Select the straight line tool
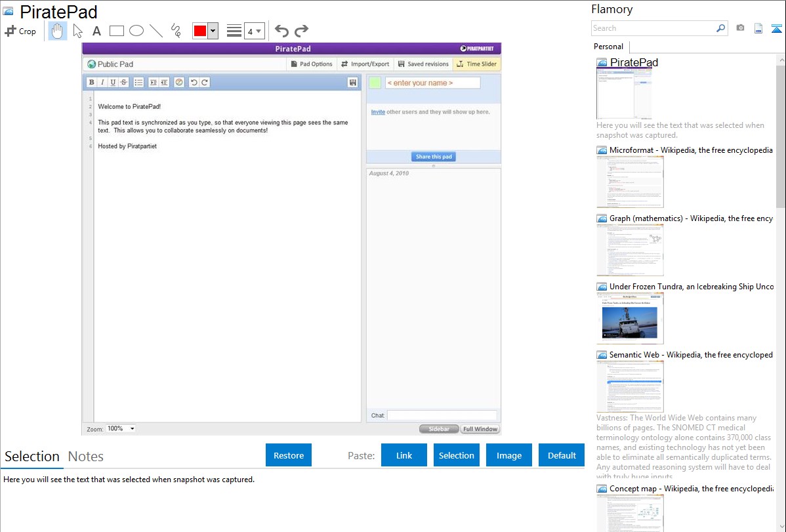The height and width of the screenshot is (532, 786). click(x=156, y=31)
